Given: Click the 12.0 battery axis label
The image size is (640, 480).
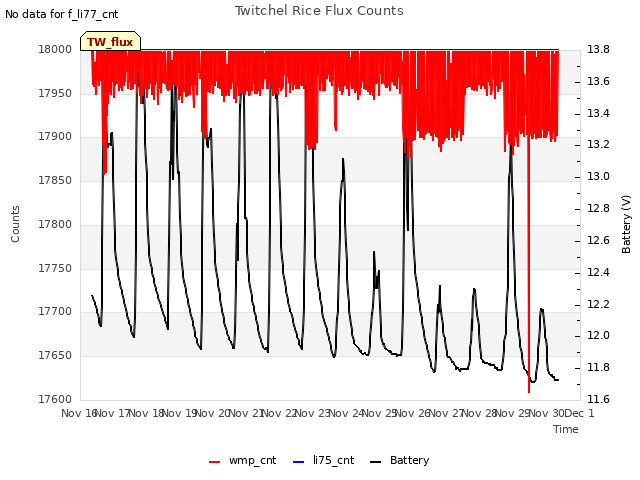Looking at the screenshot, I should tap(598, 336).
